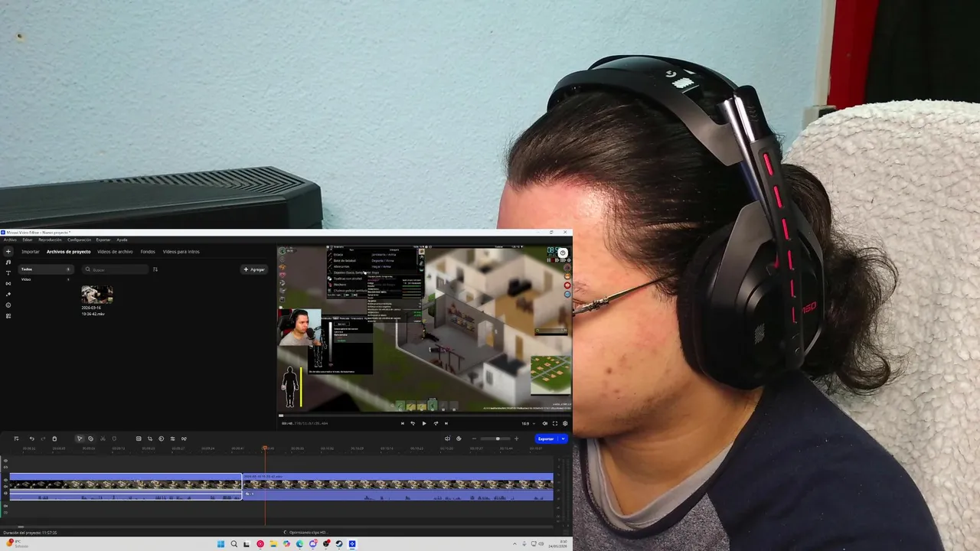Toggle video track visibility eye icon

5,480
